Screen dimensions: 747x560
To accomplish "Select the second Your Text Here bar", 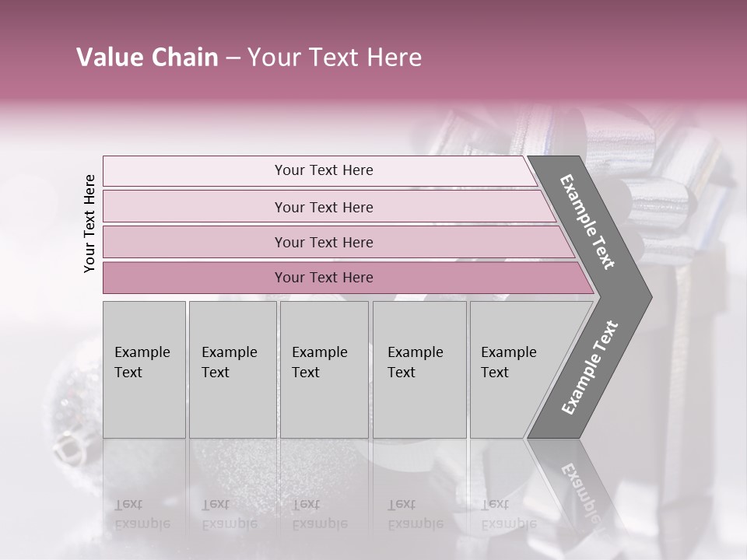I will [323, 207].
